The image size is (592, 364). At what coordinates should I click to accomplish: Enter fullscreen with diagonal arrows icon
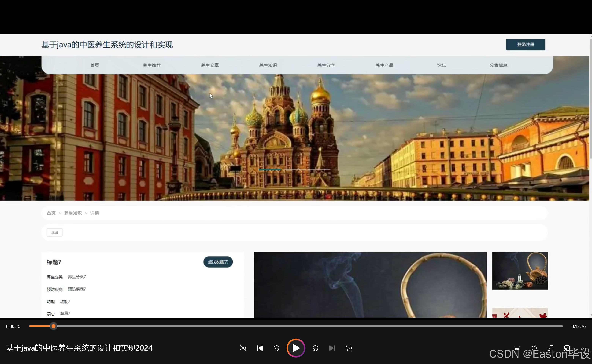pyautogui.click(x=550, y=348)
